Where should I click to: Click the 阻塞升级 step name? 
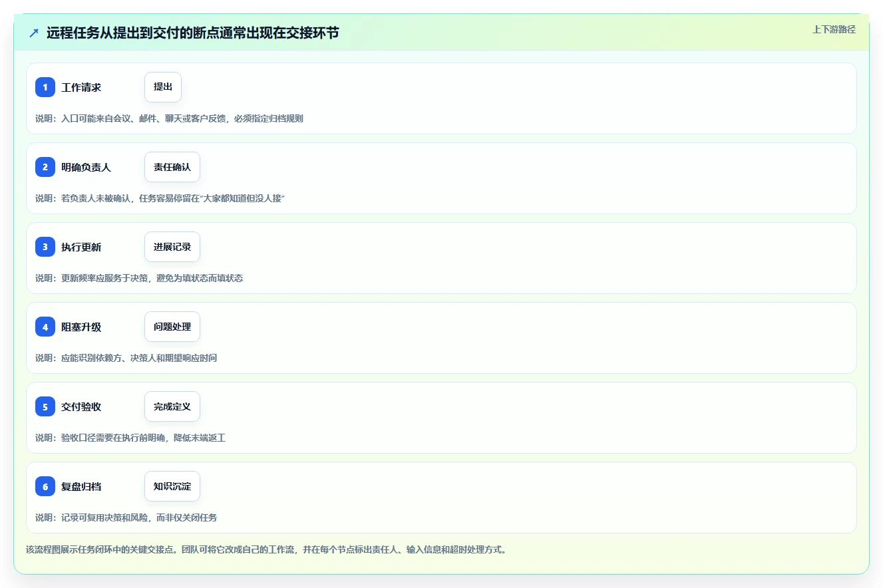tap(81, 327)
